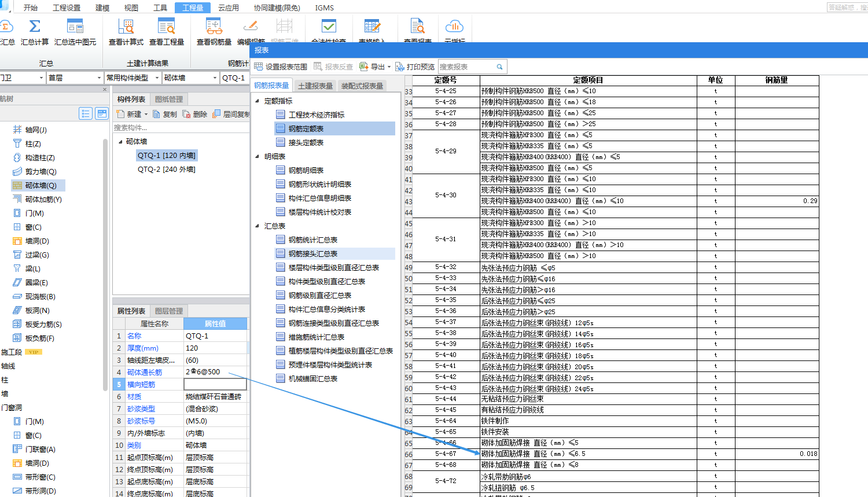The image size is (868, 497).
Task: Select 轴网(J) in navigation tree
Action: 36,130
